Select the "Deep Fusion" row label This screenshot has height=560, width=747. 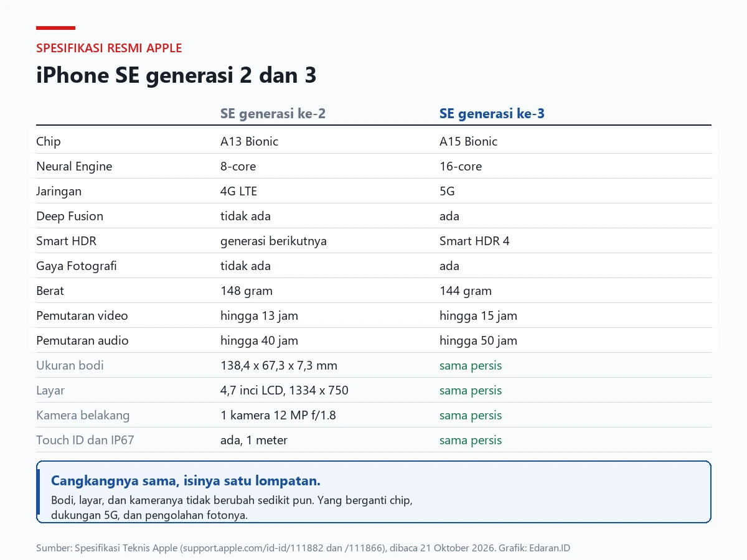pyautogui.click(x=70, y=216)
